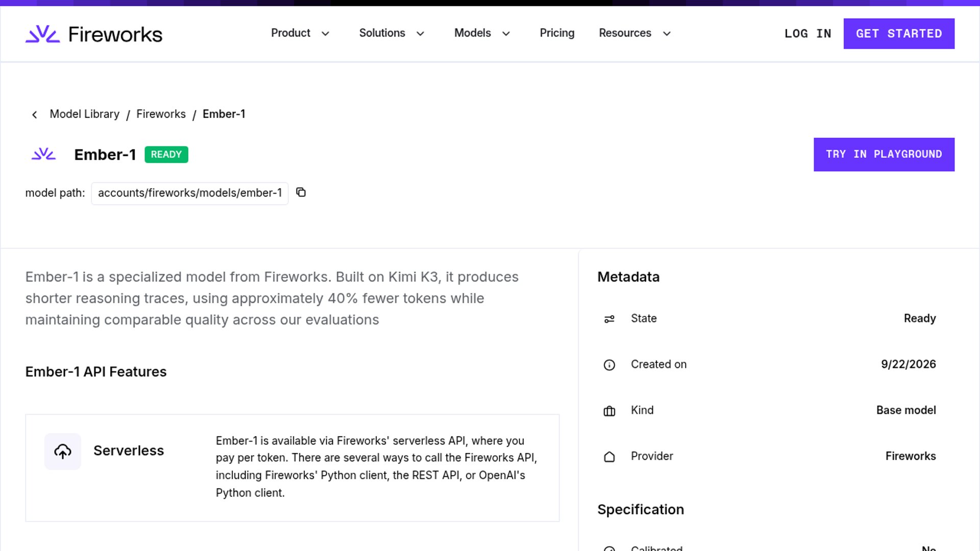
Task: Click the State metadata icon
Action: pos(609,319)
